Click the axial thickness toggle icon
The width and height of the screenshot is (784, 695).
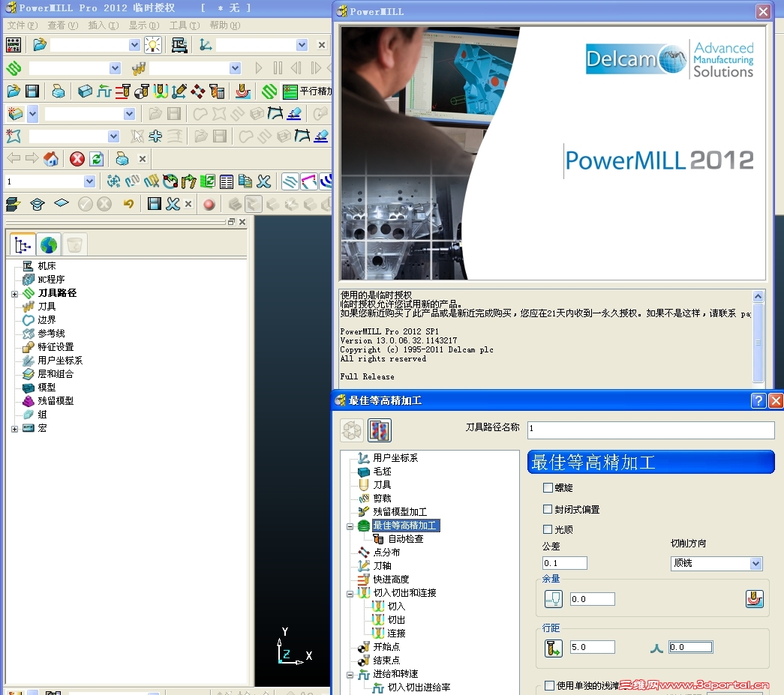tap(554, 599)
